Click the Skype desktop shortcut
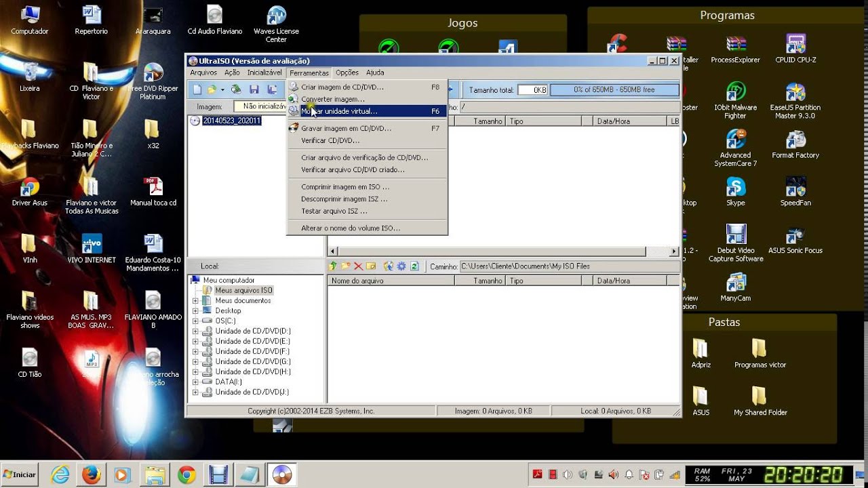 pyautogui.click(x=735, y=192)
